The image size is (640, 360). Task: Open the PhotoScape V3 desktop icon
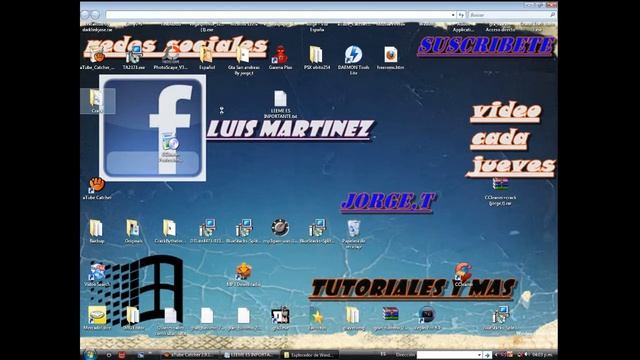(170, 58)
